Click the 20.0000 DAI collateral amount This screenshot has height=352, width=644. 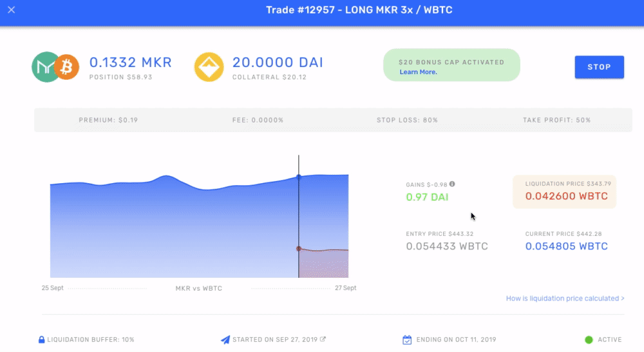pos(278,63)
